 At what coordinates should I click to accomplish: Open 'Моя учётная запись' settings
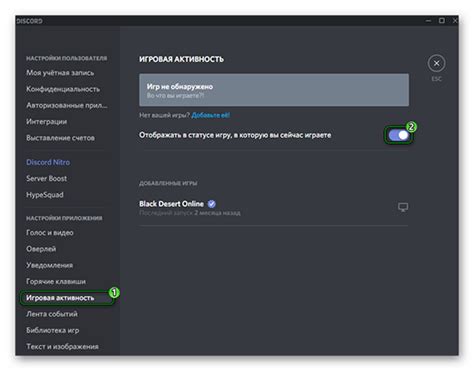pyautogui.click(x=60, y=73)
